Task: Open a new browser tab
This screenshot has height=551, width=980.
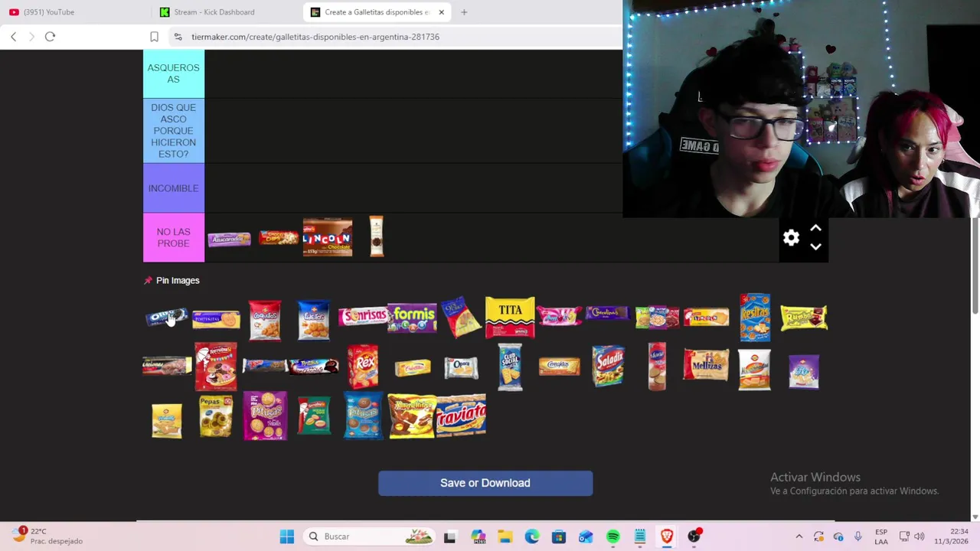Action: coord(464,11)
